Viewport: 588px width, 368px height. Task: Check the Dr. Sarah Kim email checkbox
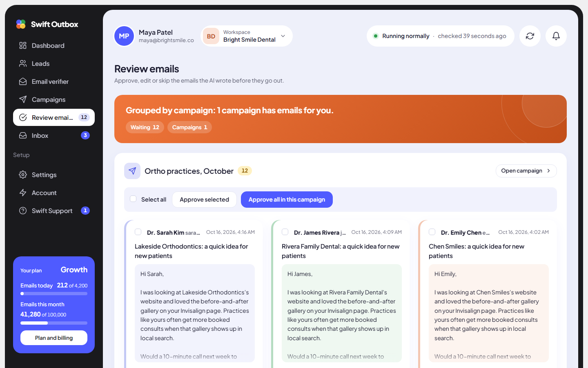(x=138, y=232)
